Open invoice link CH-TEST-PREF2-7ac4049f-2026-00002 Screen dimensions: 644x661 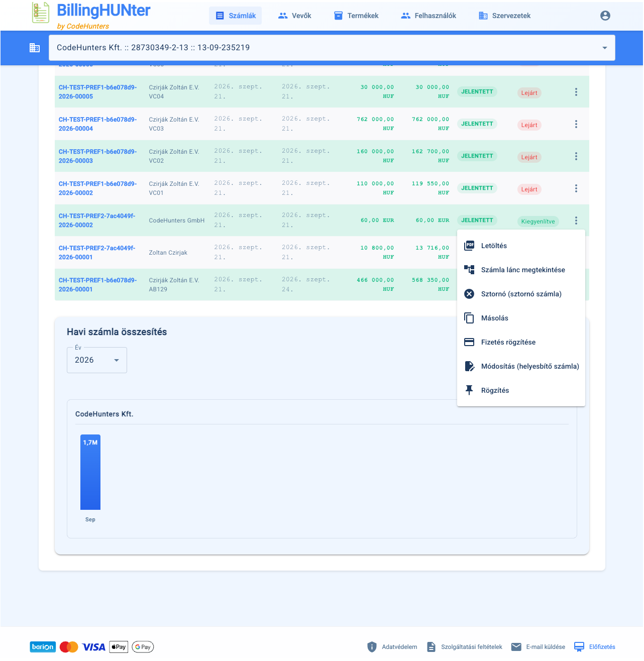coord(97,221)
